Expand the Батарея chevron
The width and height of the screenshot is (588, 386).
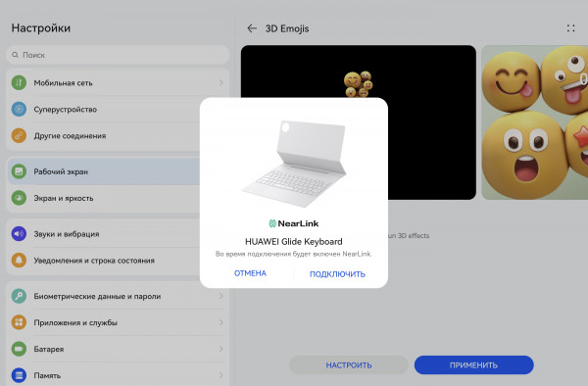[220, 349]
